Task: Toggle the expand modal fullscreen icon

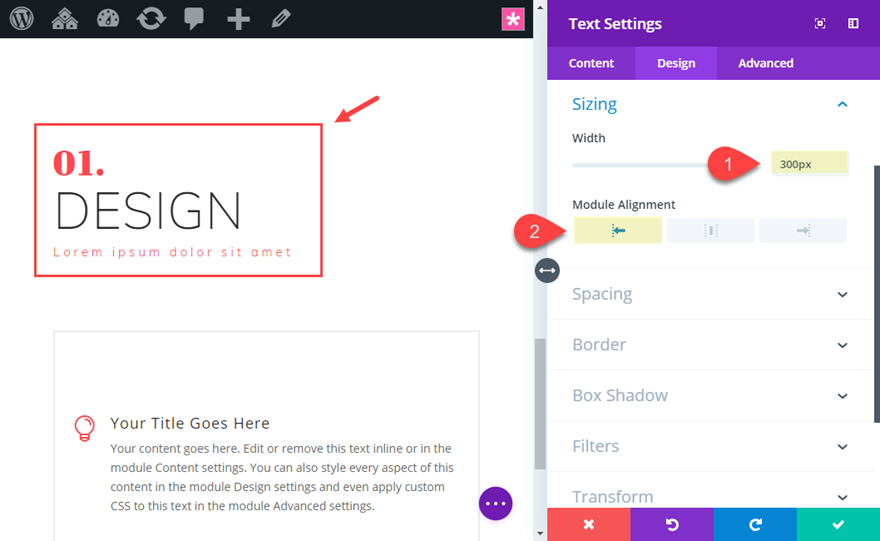Action: [820, 24]
